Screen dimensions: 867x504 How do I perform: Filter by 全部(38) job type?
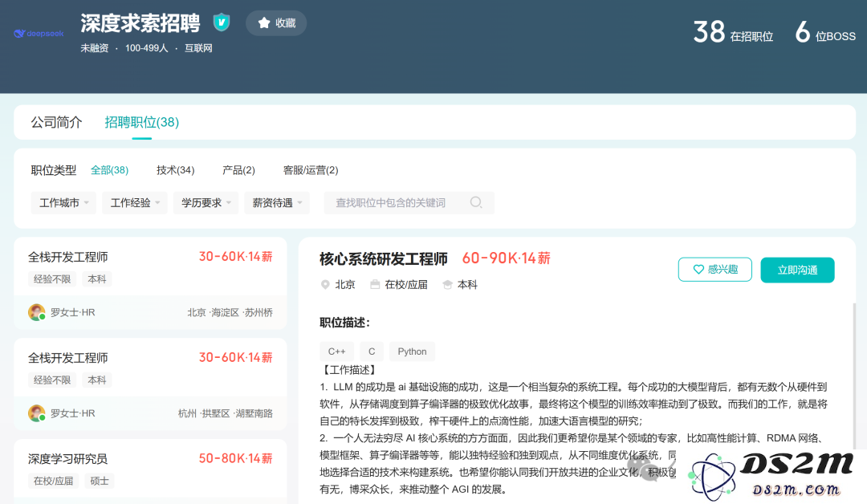[x=109, y=170]
